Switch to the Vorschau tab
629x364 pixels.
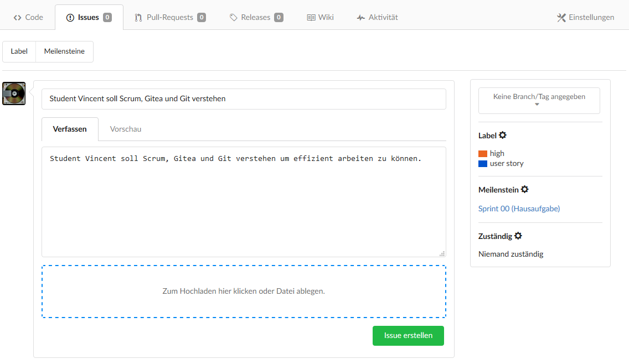pos(126,129)
